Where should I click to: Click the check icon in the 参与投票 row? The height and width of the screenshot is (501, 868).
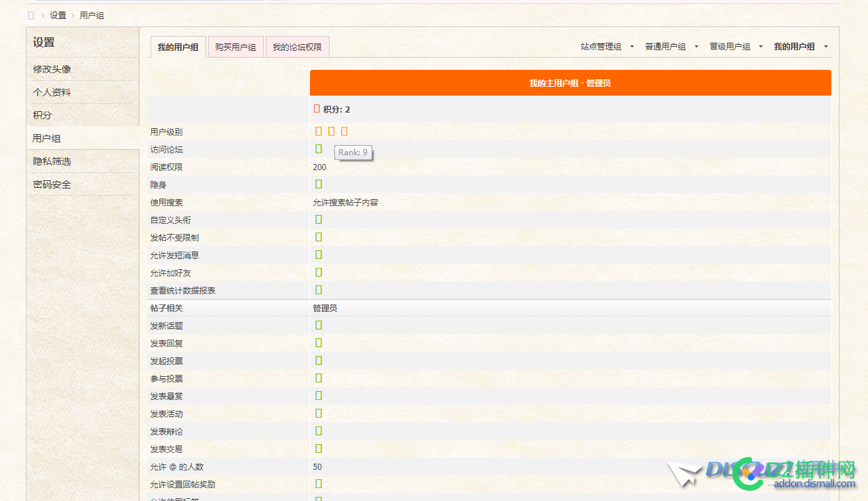(319, 378)
